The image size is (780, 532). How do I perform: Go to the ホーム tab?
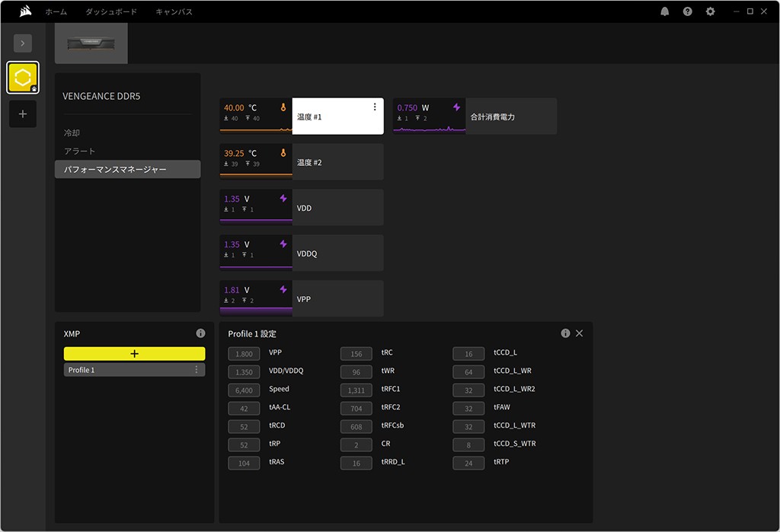point(56,12)
